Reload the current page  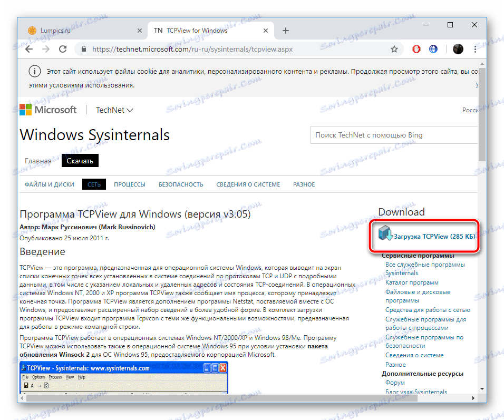[x=63, y=49]
